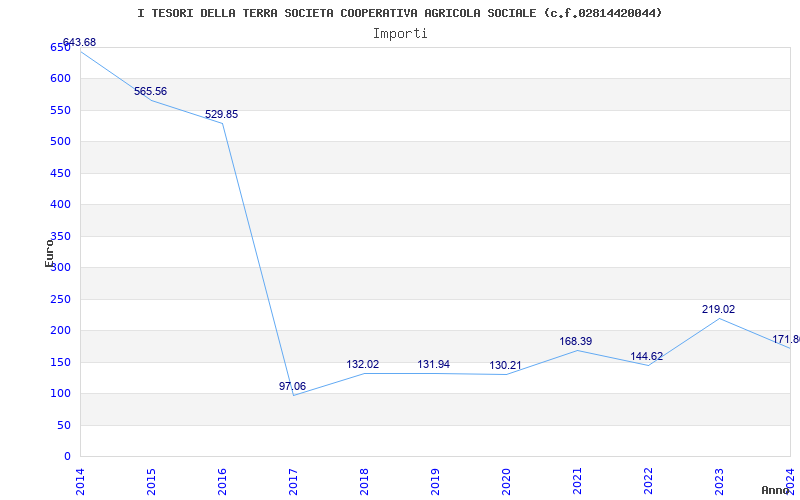Click the 0 y-axis tick label
This screenshot has height=500, width=800.
(x=67, y=457)
